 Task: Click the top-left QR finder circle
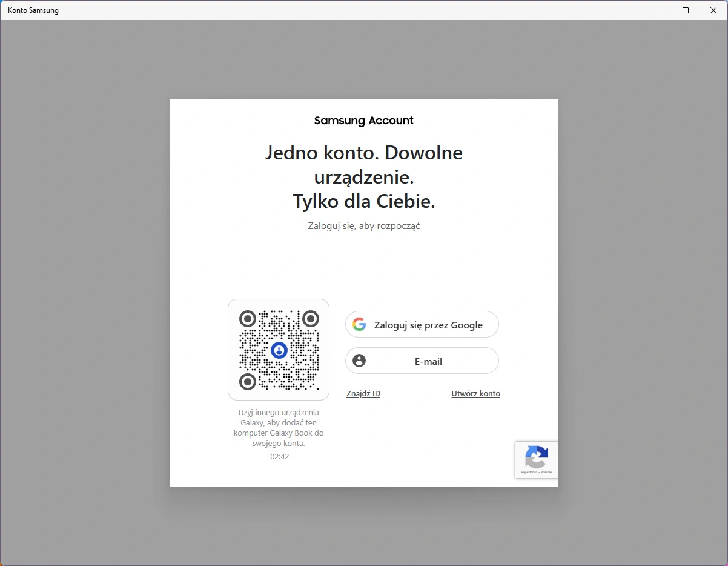248,318
